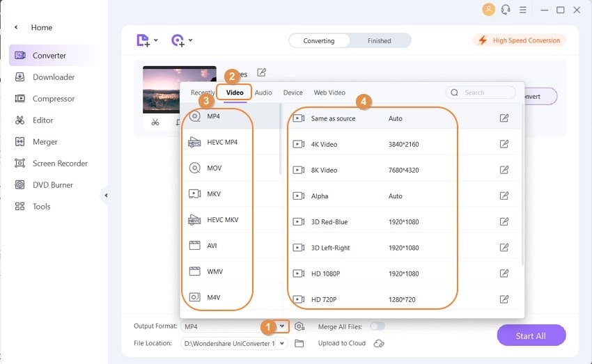
Task: Click the Home label in sidebar
Action: coord(42,27)
